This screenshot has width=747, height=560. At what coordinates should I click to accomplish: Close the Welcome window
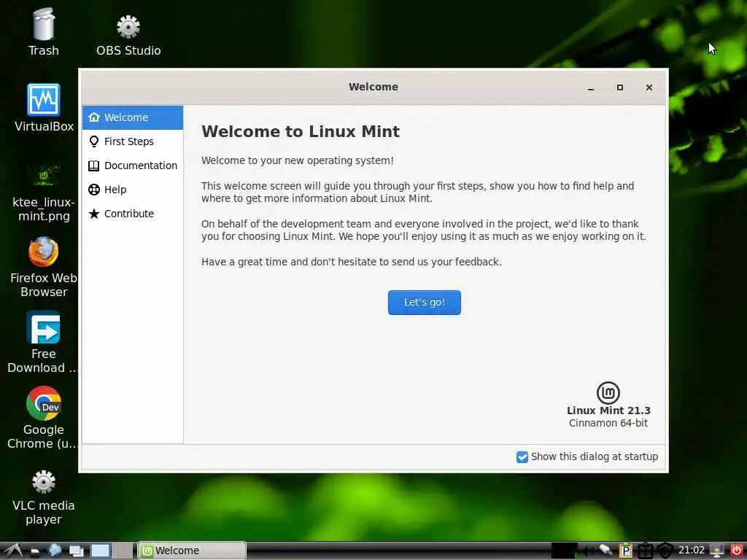(649, 87)
